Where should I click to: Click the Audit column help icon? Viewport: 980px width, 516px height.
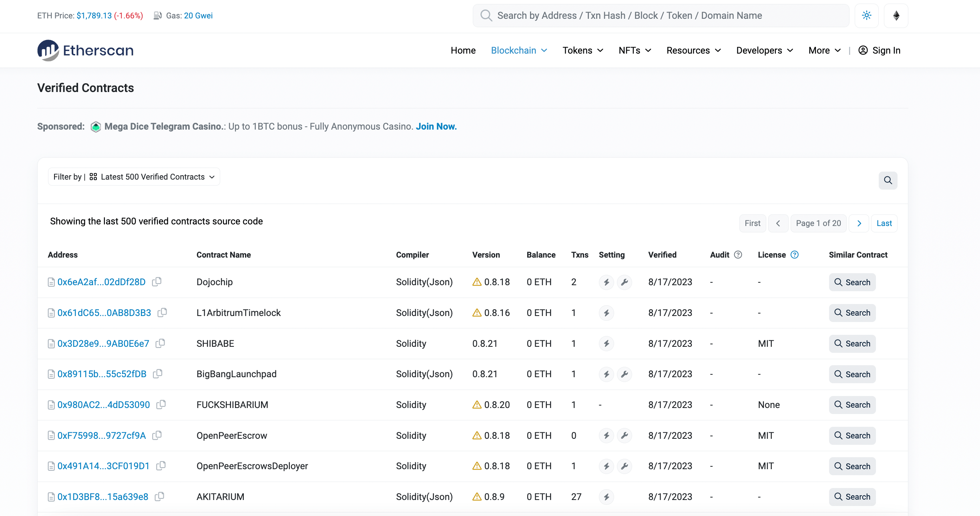738,255
